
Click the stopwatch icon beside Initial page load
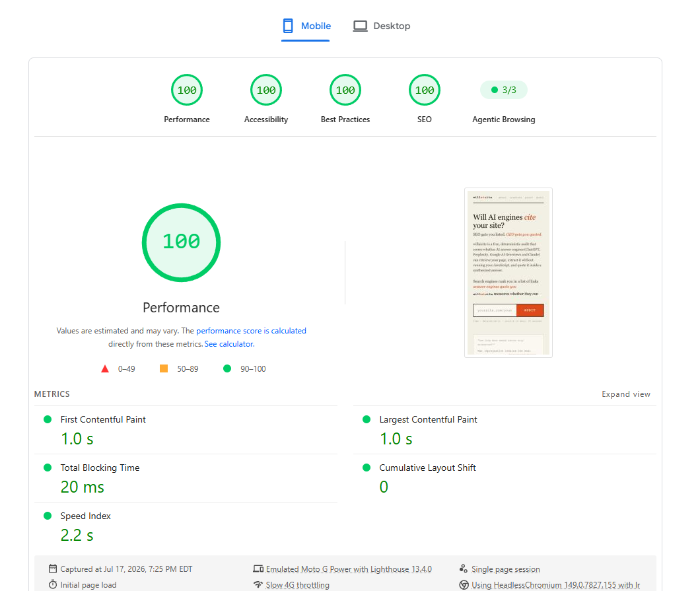53,584
